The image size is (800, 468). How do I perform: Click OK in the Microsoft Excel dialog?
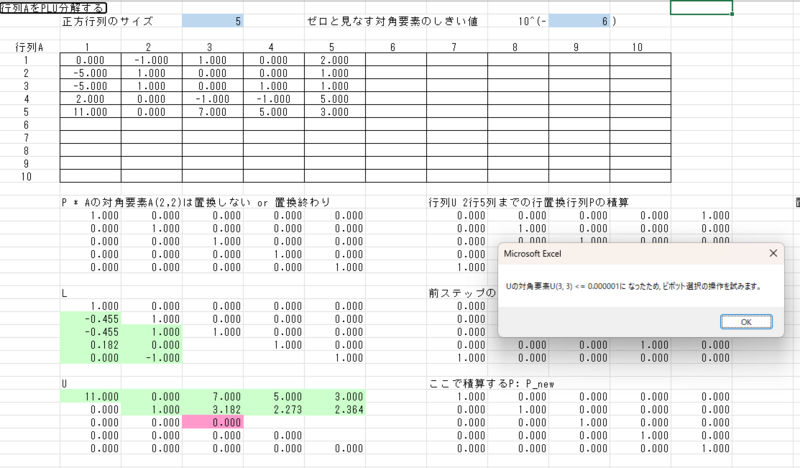click(x=745, y=321)
